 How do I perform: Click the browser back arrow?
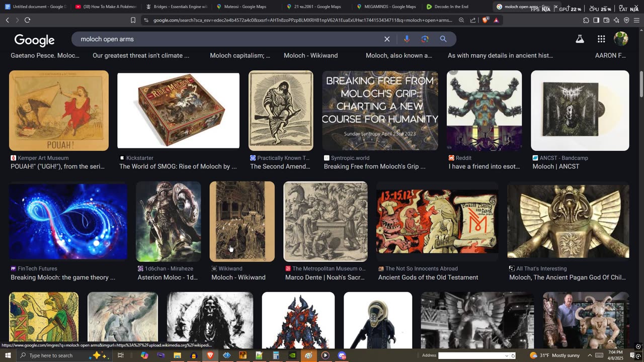coord(7,20)
